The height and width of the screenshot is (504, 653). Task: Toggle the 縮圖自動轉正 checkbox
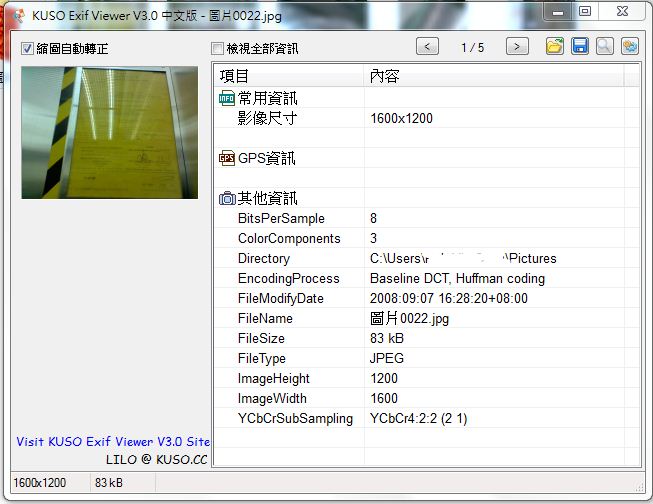pos(28,49)
